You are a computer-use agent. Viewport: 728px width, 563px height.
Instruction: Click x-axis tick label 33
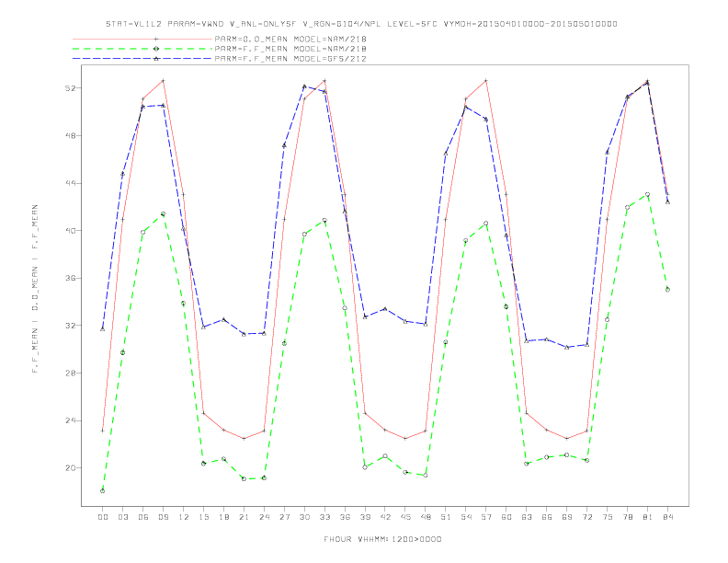[324, 517]
